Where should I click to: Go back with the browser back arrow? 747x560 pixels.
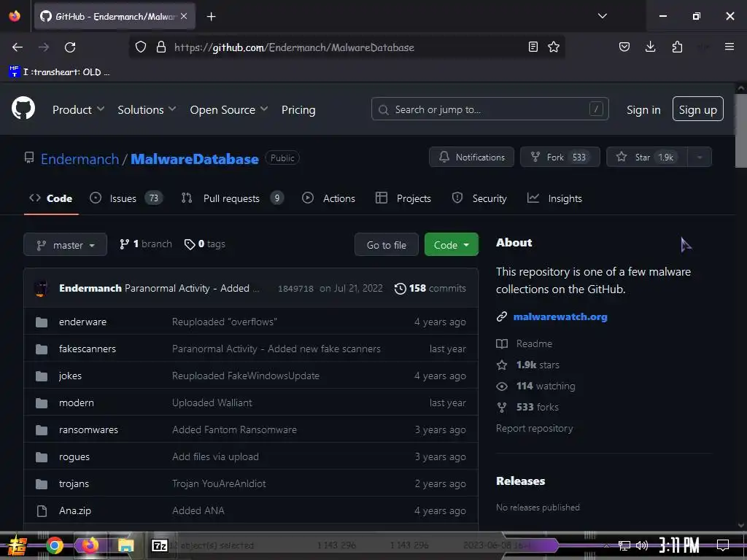[18, 47]
